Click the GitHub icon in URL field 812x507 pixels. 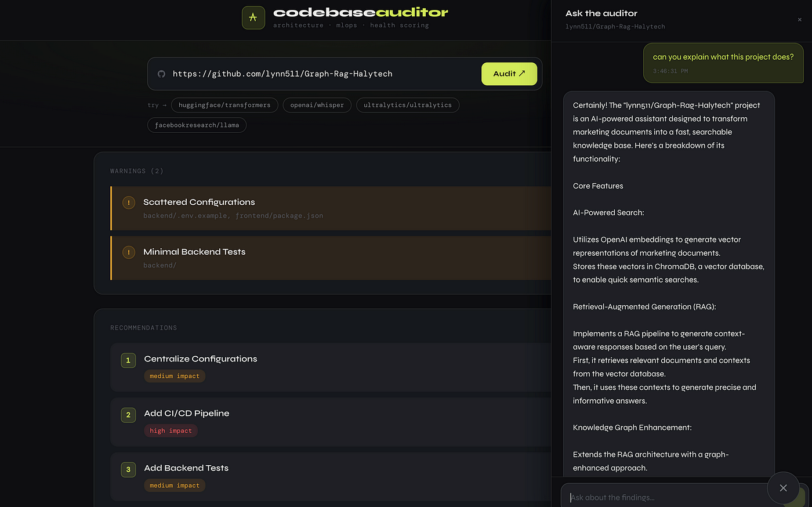161,74
